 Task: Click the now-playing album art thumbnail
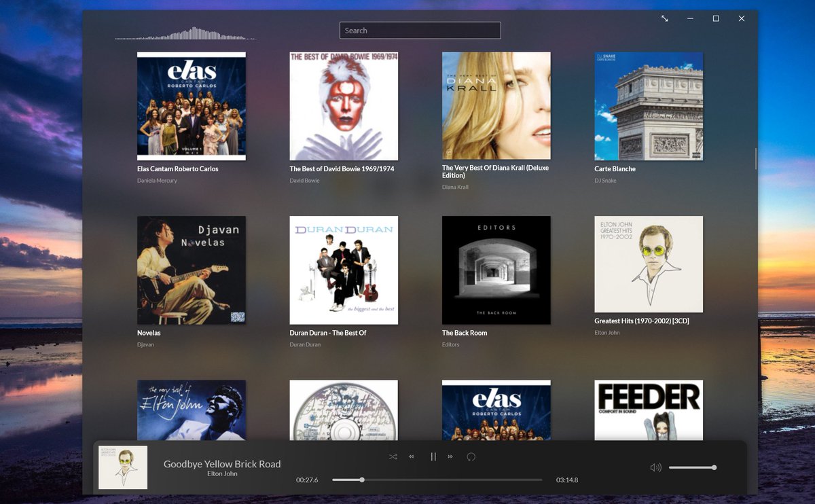pyautogui.click(x=123, y=467)
